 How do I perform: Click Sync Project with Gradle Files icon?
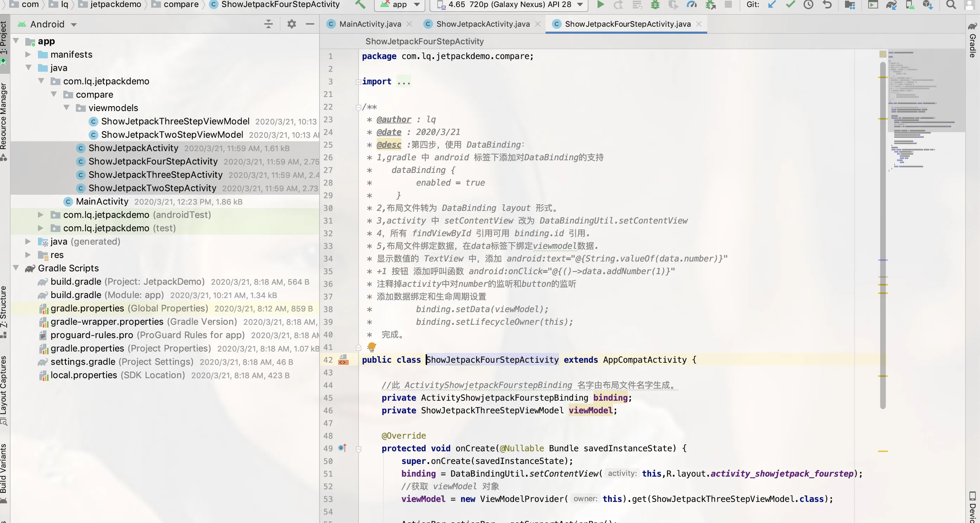891,5
